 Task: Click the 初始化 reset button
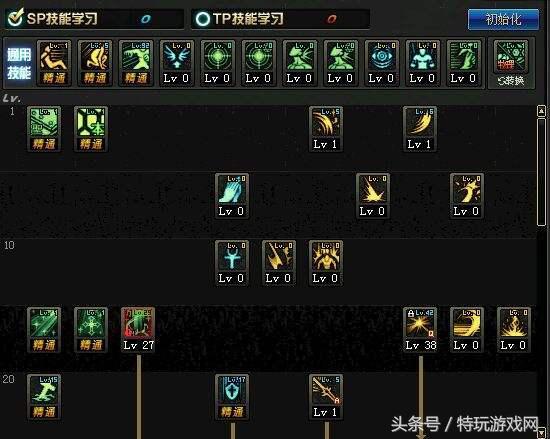pos(503,19)
